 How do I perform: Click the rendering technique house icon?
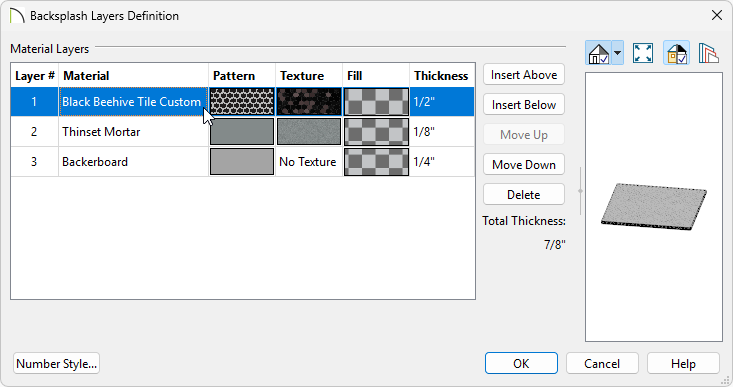pos(598,53)
